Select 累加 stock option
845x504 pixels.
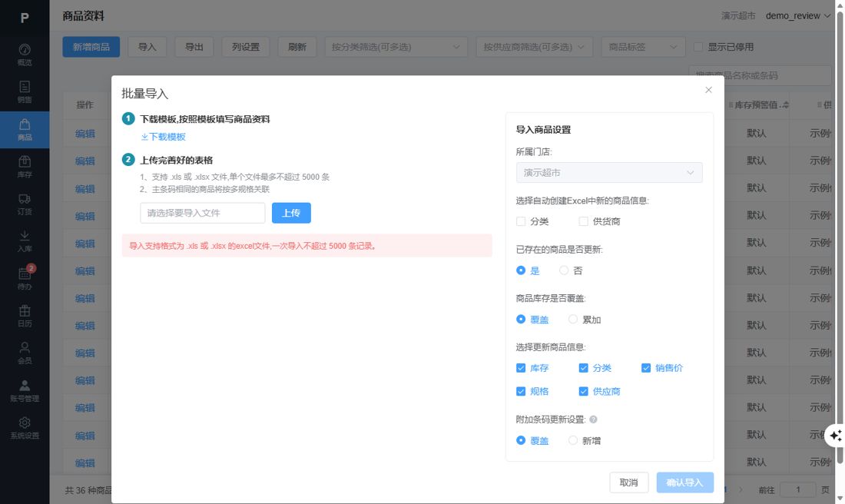573,319
